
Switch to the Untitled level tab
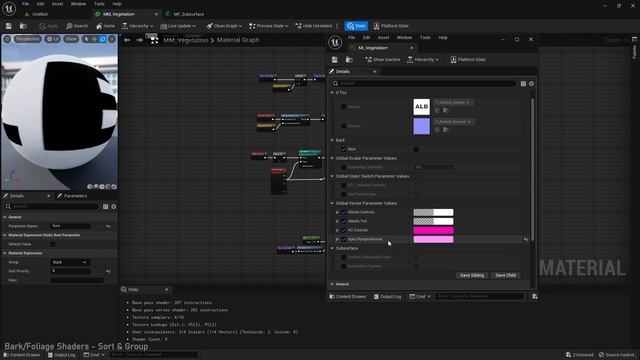(40, 14)
